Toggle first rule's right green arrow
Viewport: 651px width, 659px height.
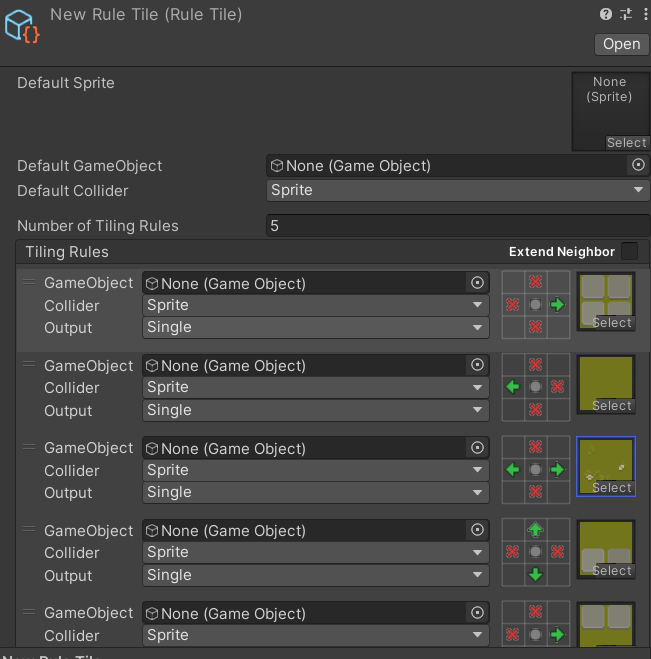(558, 304)
